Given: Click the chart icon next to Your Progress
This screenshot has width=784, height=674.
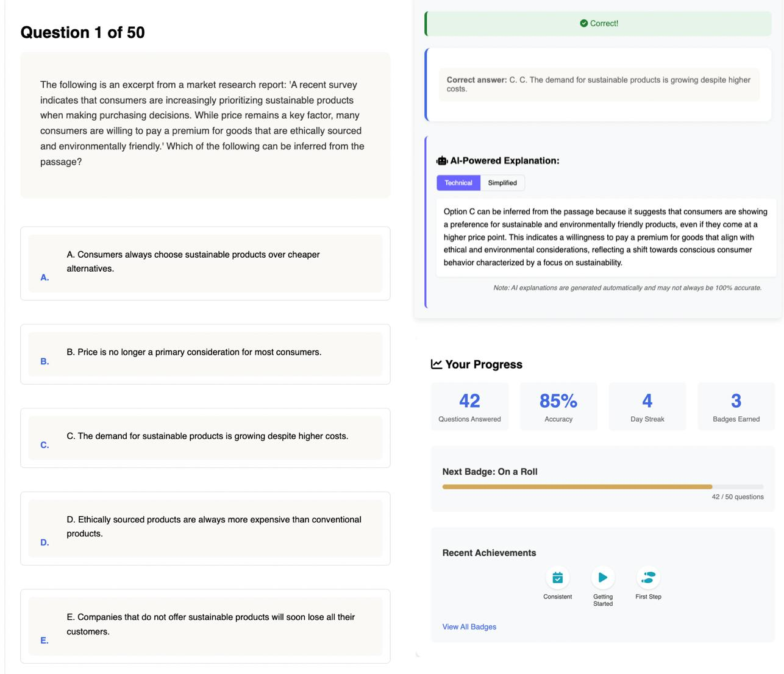Looking at the screenshot, I should tap(437, 364).
